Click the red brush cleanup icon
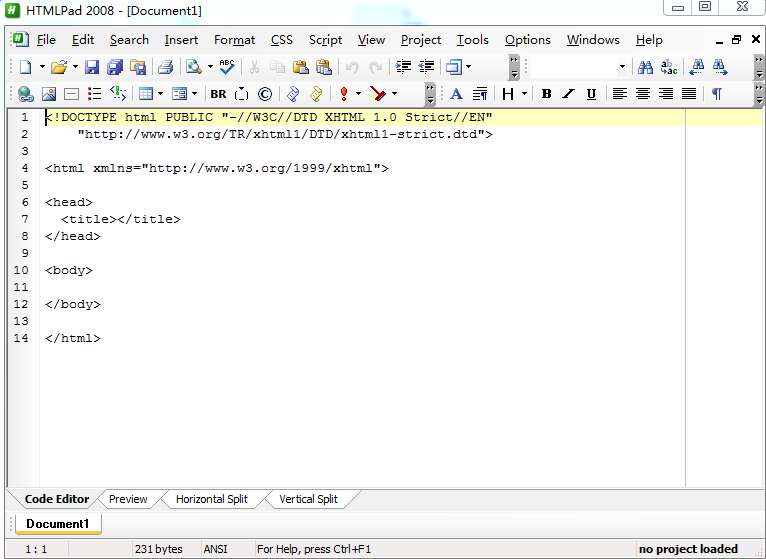This screenshot has height=559, width=766. coord(378,94)
